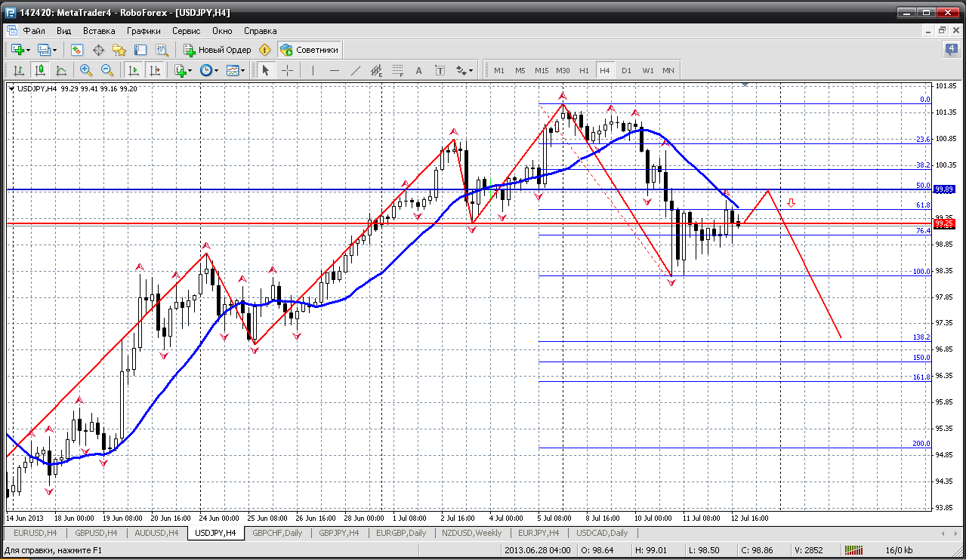Open the Окно menu
Screen dimensions: 966x560
(222, 31)
